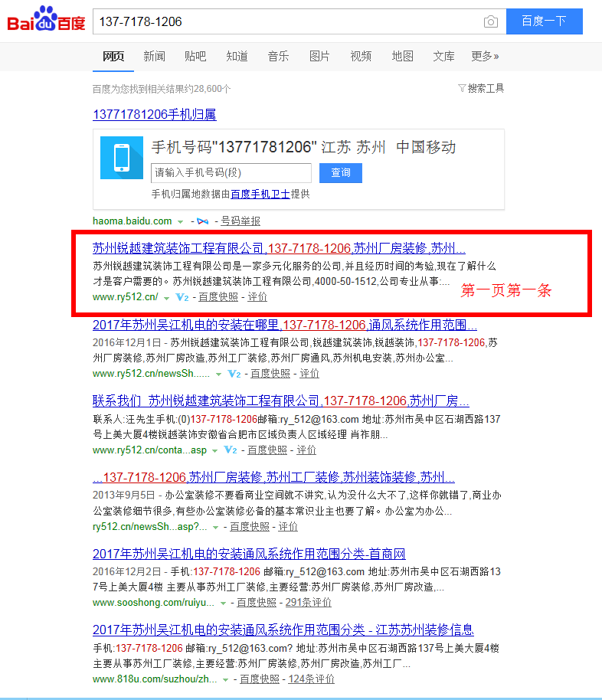Open ...137-7178-1206,苏州厂房装修,苏州工厂装修 result title
The width and height of the screenshot is (602, 700).
(x=273, y=477)
